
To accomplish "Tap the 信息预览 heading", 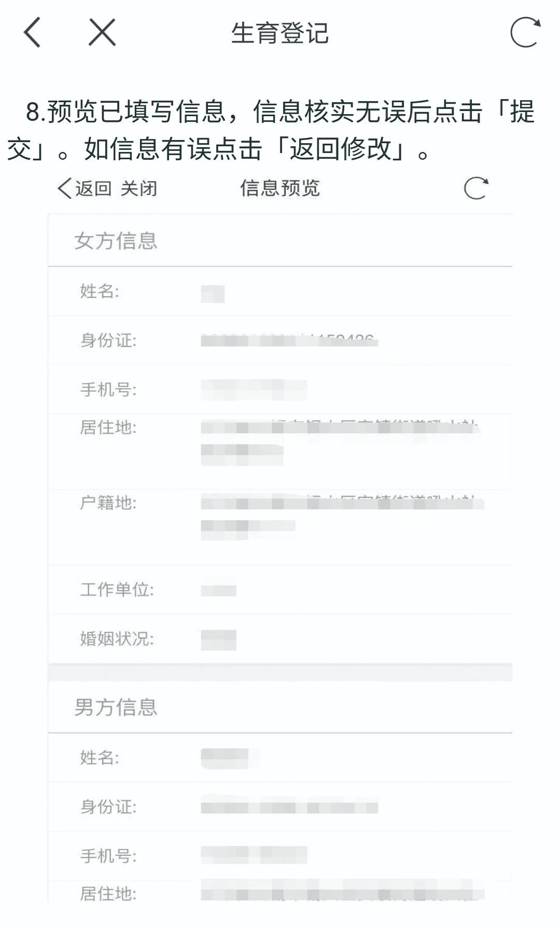I will [280, 188].
